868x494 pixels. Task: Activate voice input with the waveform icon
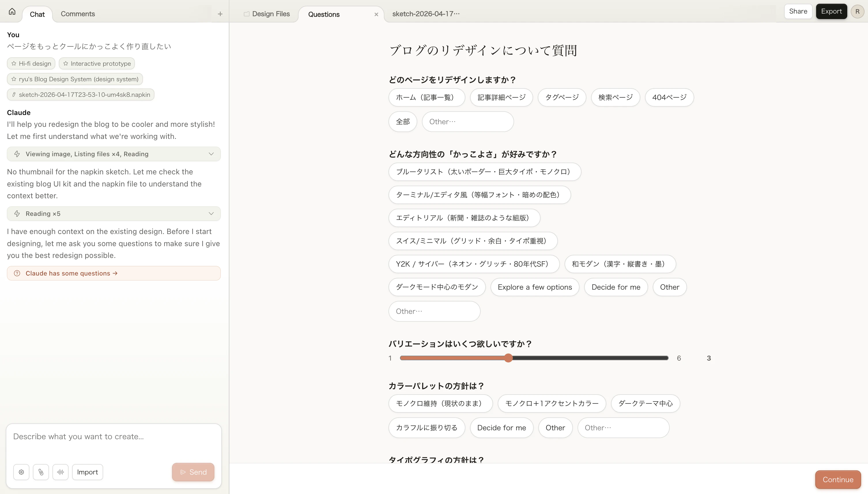pyautogui.click(x=61, y=472)
